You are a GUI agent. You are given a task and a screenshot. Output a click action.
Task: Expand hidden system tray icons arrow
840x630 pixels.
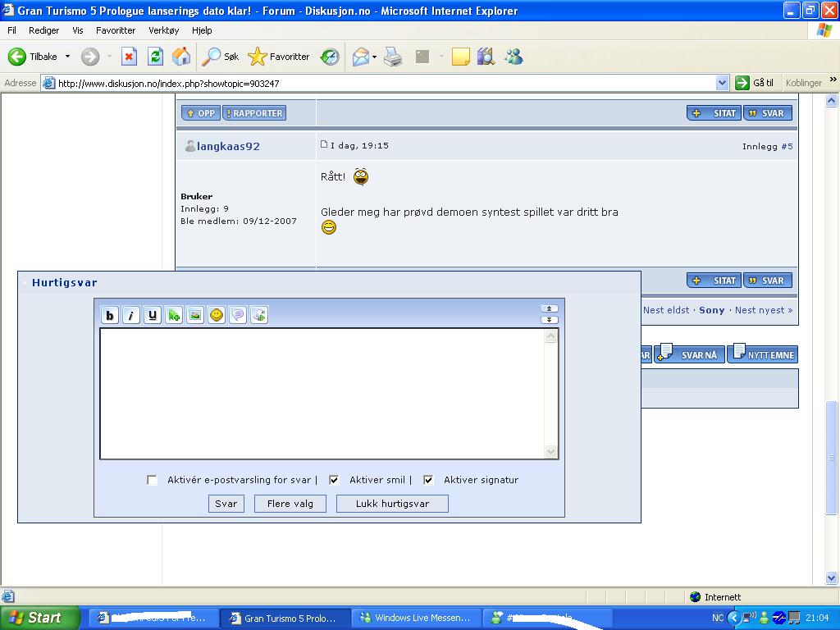pyautogui.click(x=734, y=618)
